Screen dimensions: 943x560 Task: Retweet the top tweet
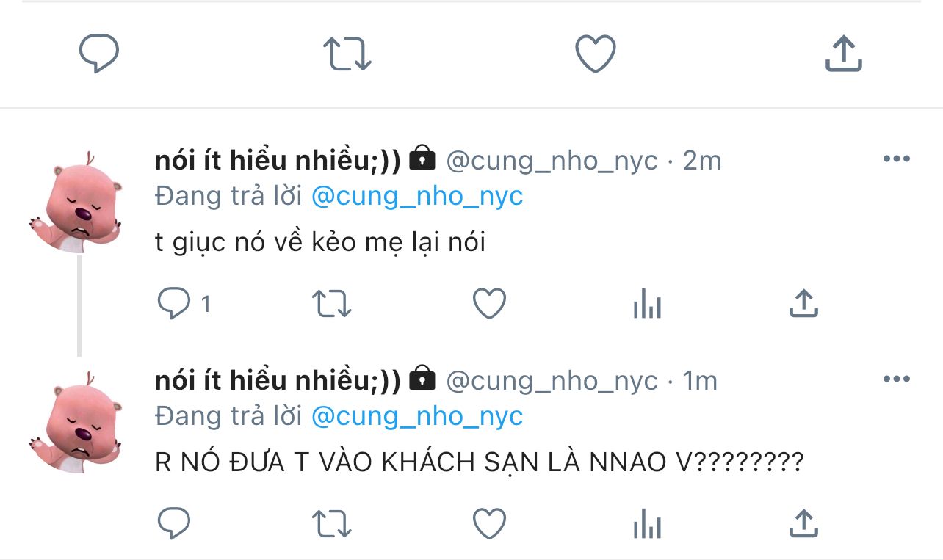[347, 54]
